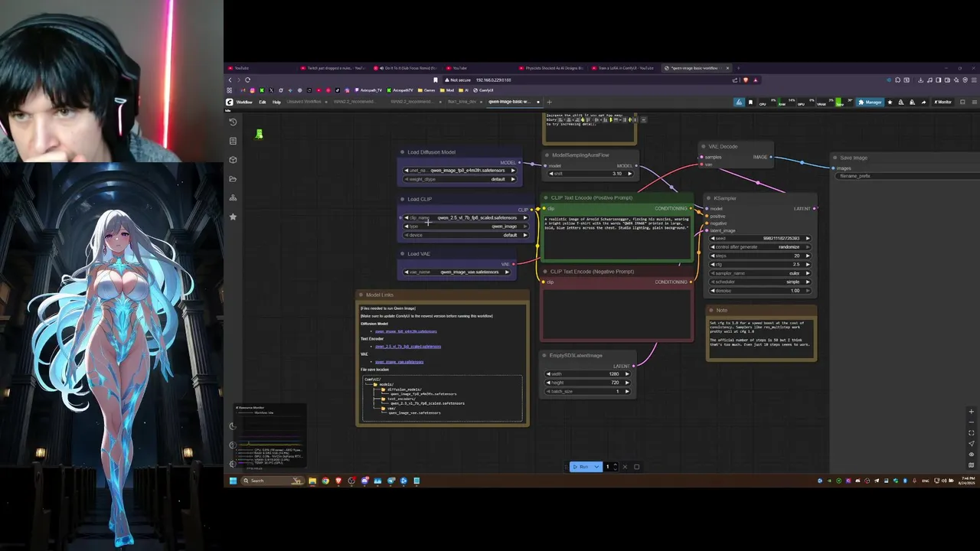This screenshot has width=980, height=551.
Task: Open the queue history sidebar icon
Action: click(233, 122)
